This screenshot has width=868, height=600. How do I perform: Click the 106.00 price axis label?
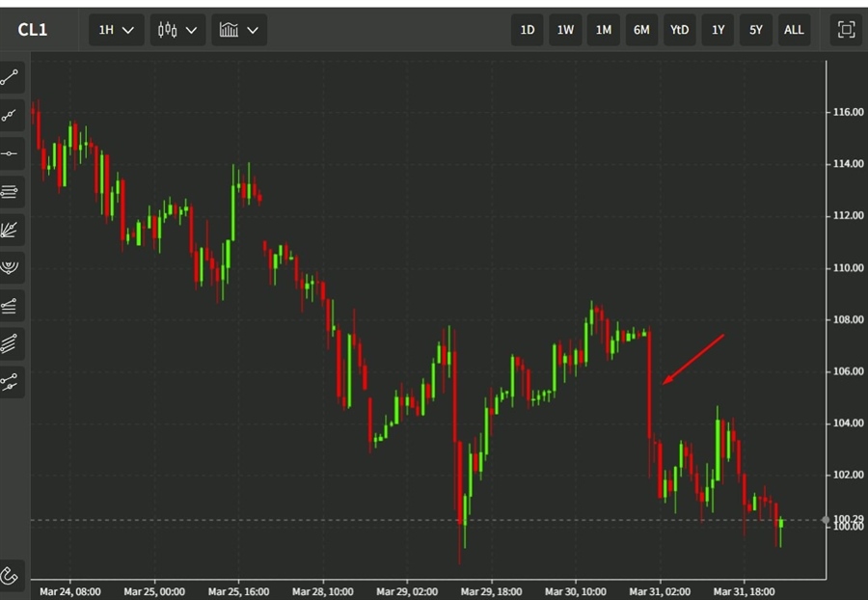(848, 371)
